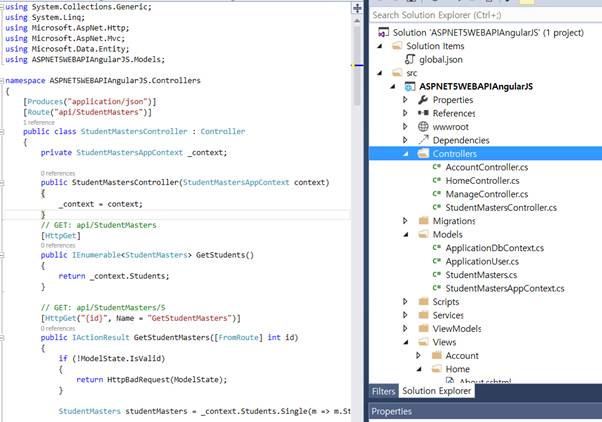Collapse the StudentMastersController class outline

tap(2, 132)
